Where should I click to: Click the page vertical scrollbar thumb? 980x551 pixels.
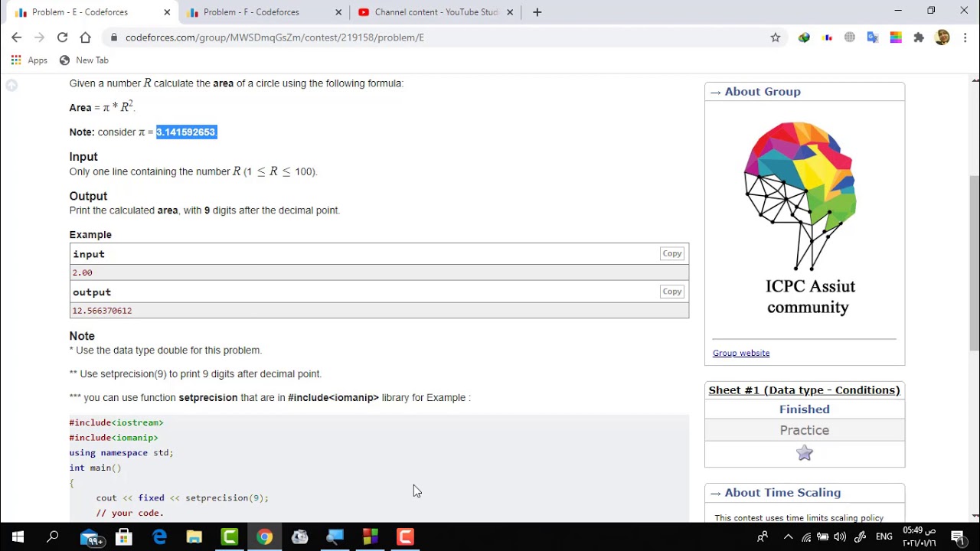click(975, 262)
